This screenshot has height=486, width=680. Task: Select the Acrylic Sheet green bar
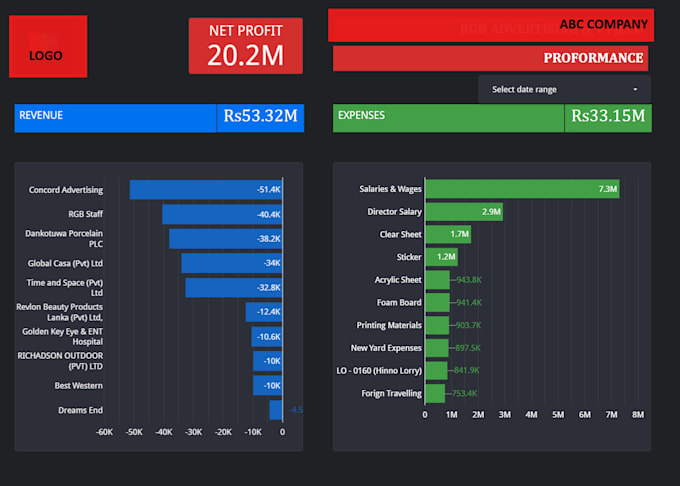click(438, 280)
